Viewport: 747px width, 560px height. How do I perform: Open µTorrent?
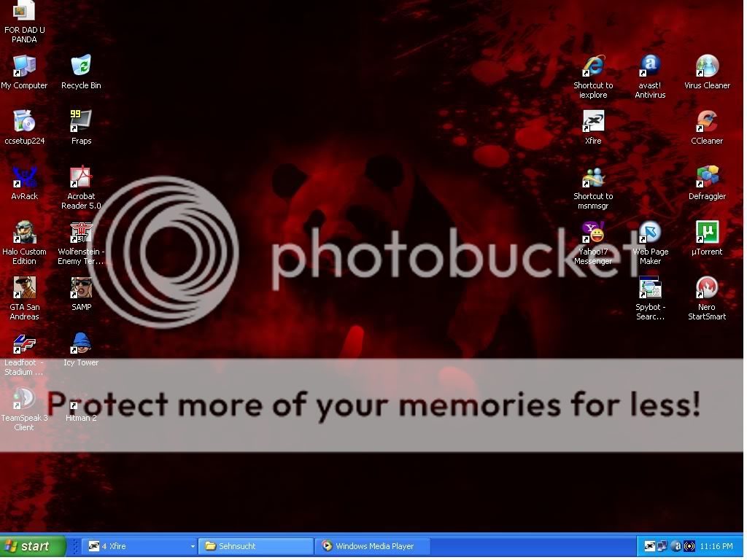pos(705,232)
